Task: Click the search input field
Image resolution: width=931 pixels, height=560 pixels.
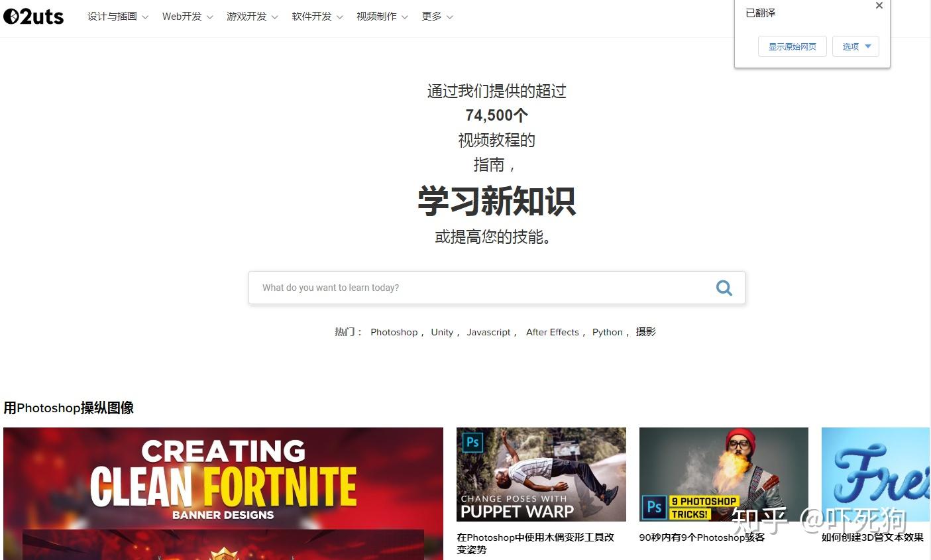Action: (x=482, y=288)
